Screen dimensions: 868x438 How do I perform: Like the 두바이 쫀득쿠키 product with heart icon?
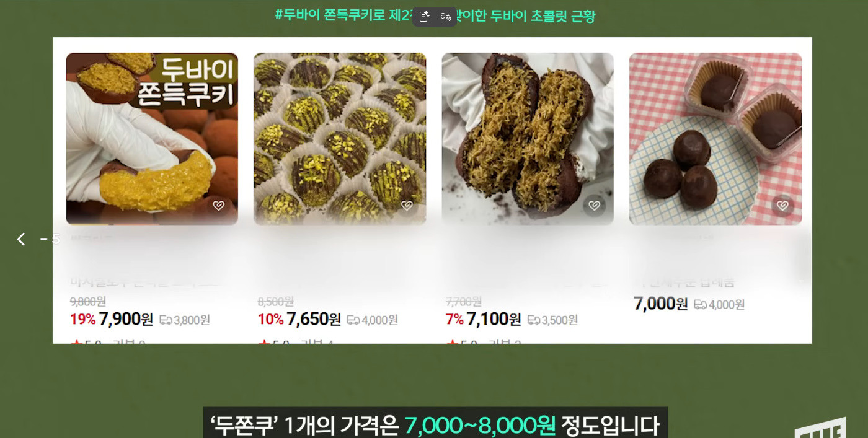tap(218, 206)
